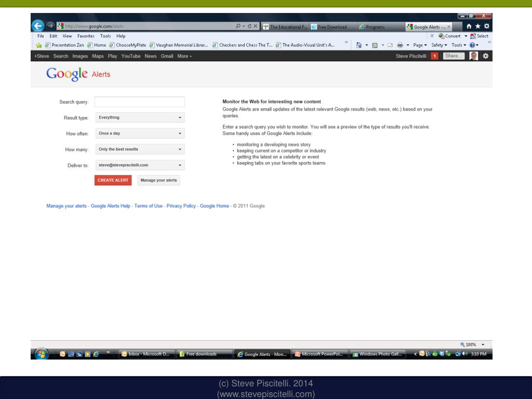Click the RSS feeds icon in command bar

tap(375, 45)
